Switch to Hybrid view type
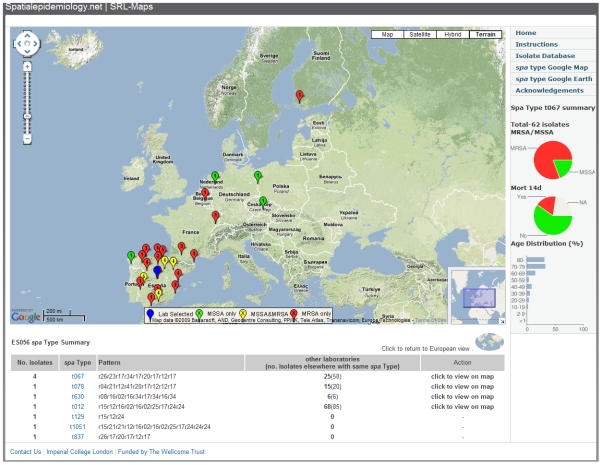This screenshot has width=602, height=465. 452,35
